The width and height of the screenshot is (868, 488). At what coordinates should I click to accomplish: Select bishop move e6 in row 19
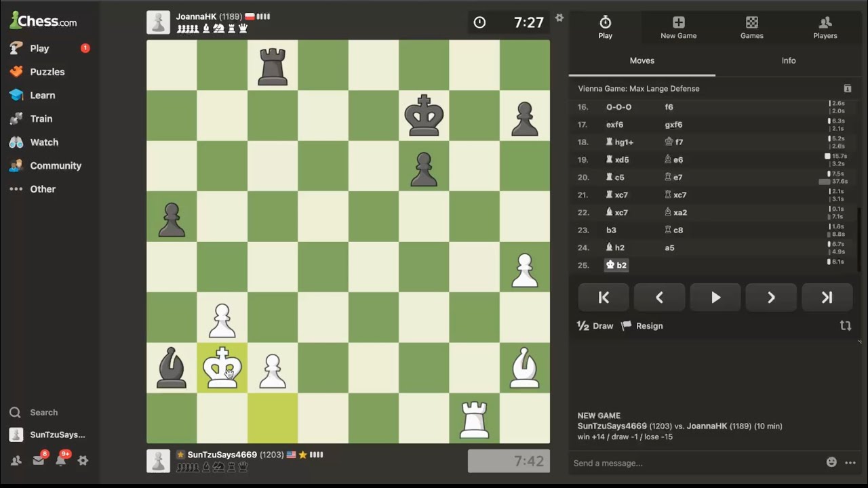(673, 160)
